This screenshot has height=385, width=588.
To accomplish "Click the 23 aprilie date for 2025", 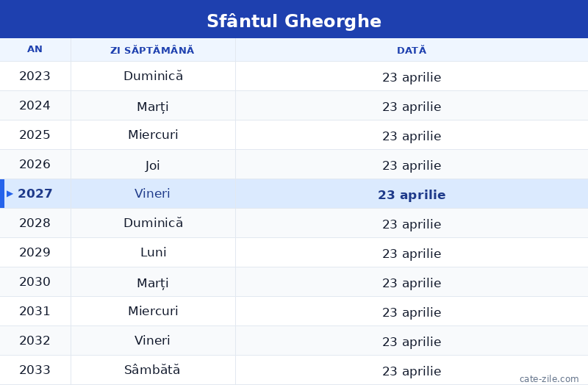I will pos(412,136).
